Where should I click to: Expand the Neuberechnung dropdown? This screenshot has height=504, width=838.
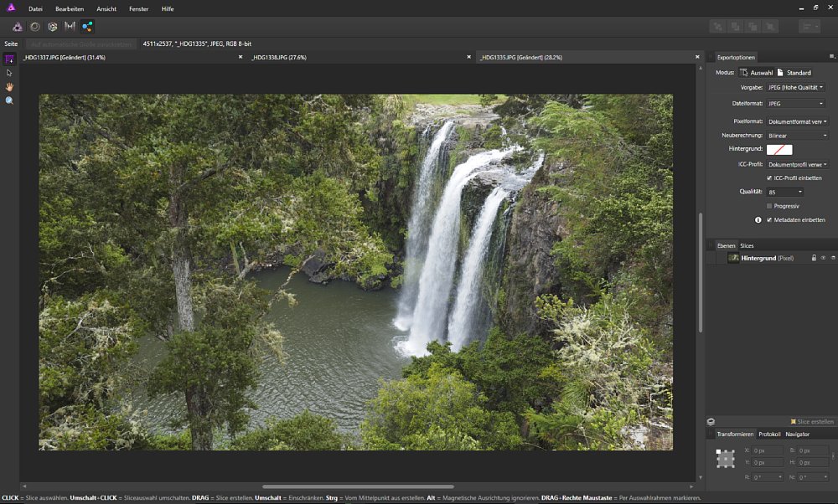tap(797, 135)
